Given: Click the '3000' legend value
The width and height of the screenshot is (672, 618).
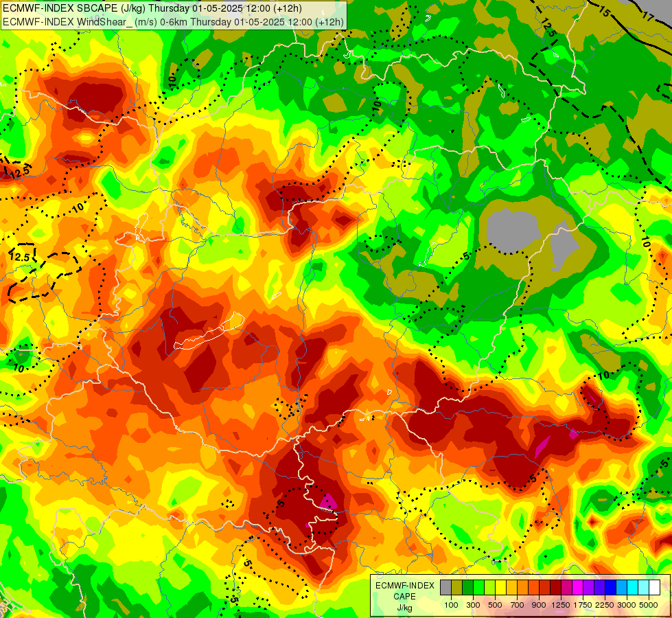Looking at the screenshot, I should pos(627,605).
